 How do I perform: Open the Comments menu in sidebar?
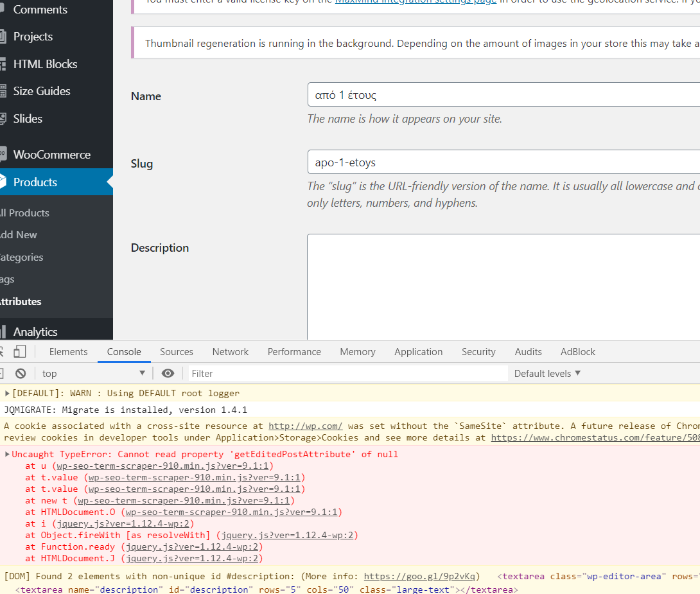[40, 10]
